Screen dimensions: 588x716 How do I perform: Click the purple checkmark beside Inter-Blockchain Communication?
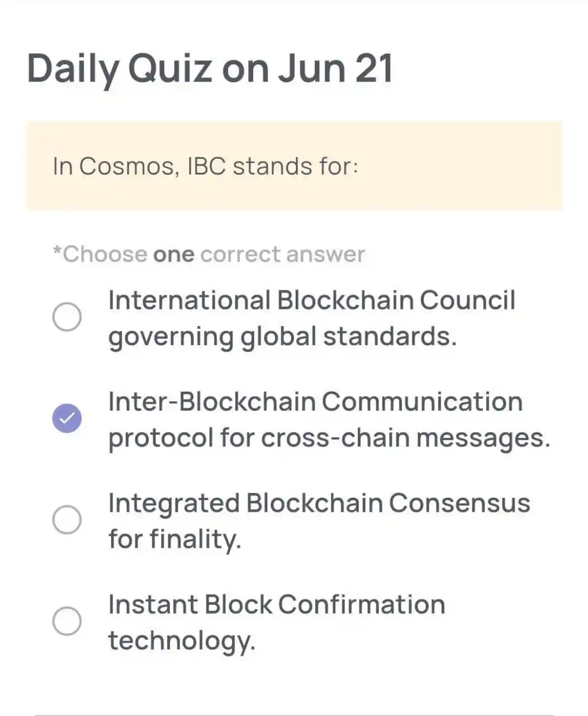click(x=67, y=418)
